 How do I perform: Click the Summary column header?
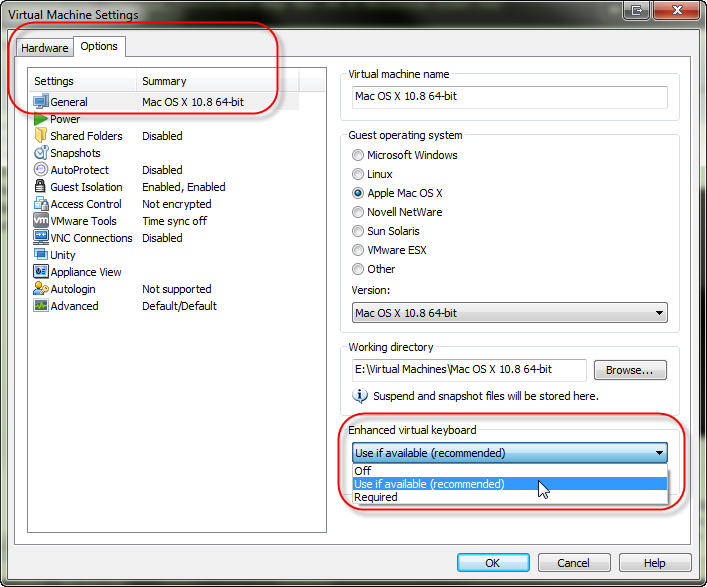pos(218,81)
